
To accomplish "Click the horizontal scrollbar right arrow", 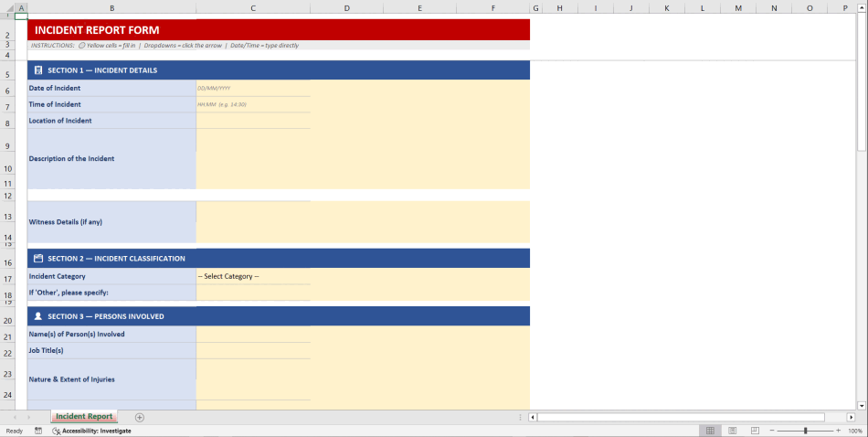I will 851,417.
